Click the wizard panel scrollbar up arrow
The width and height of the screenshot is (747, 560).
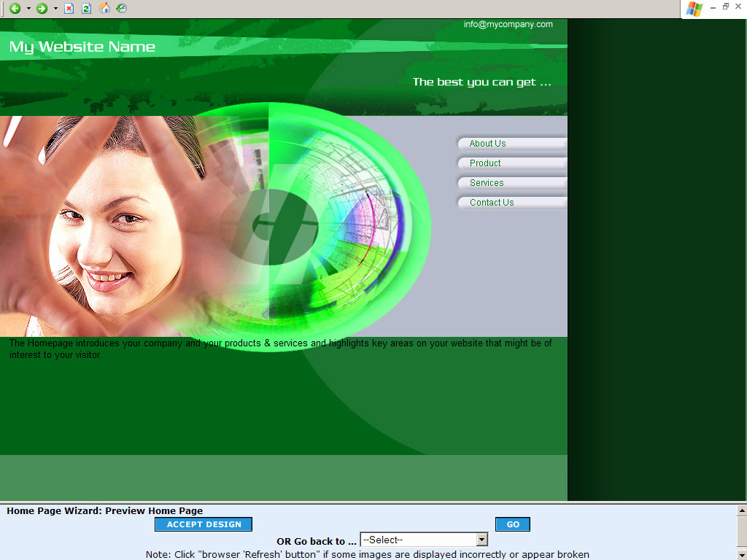tap(742, 511)
